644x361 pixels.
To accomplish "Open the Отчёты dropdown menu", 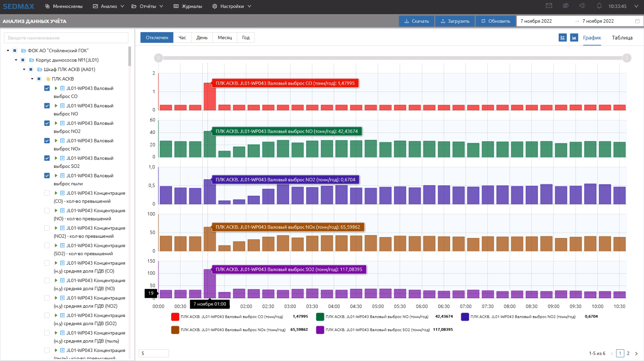I will (147, 6).
